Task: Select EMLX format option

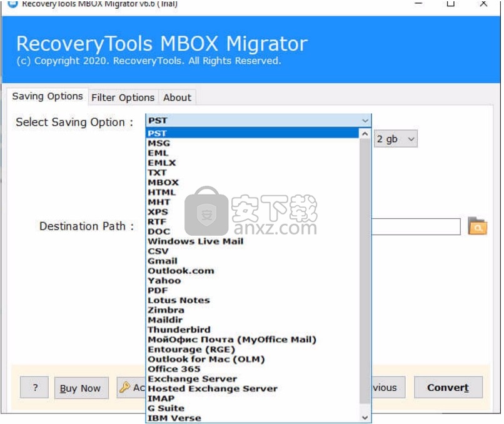Action: click(253, 163)
